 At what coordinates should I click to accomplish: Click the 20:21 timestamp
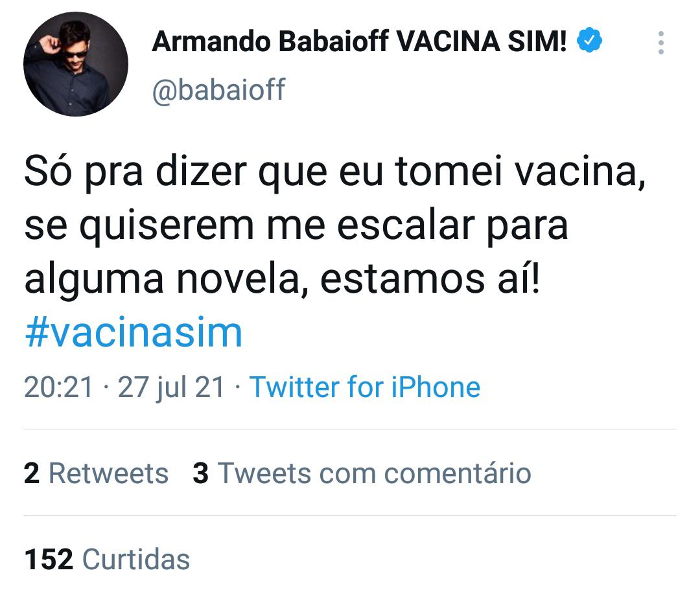[x=58, y=387]
